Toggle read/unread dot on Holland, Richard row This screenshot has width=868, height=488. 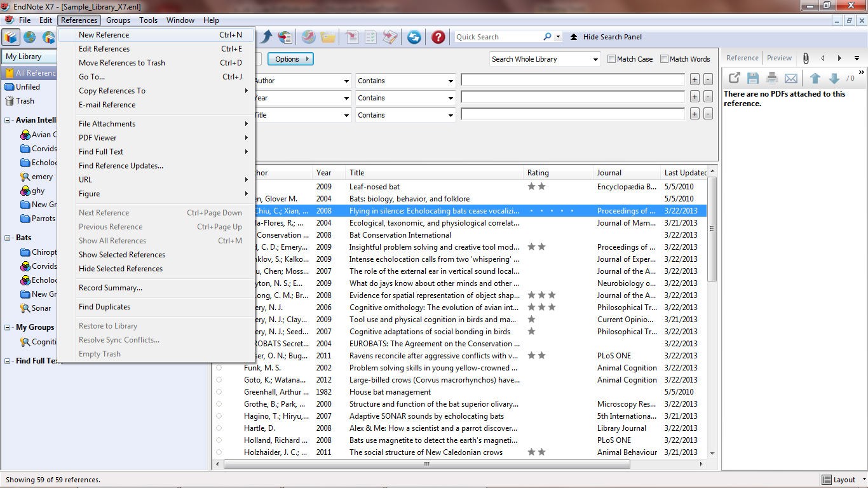[x=219, y=440]
